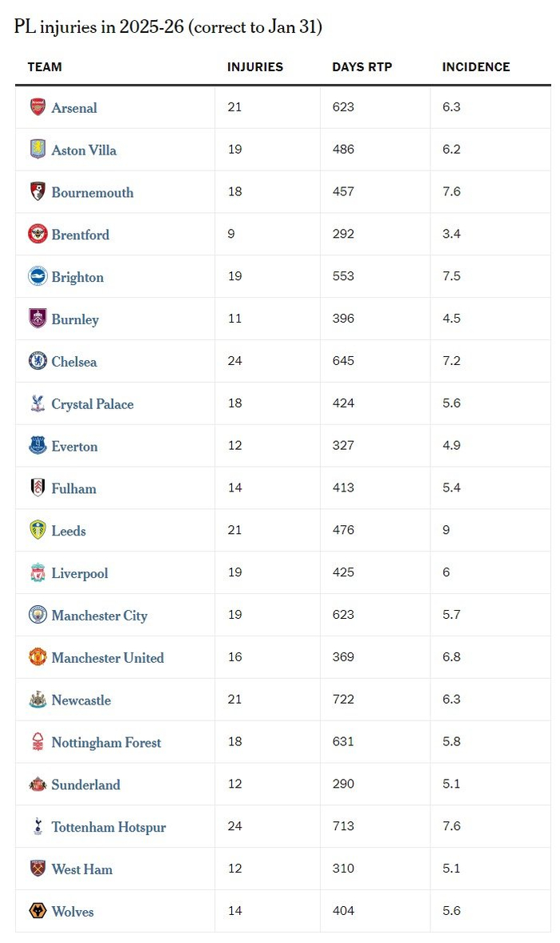
Task: Follow the Manchester City team link
Action: [99, 616]
